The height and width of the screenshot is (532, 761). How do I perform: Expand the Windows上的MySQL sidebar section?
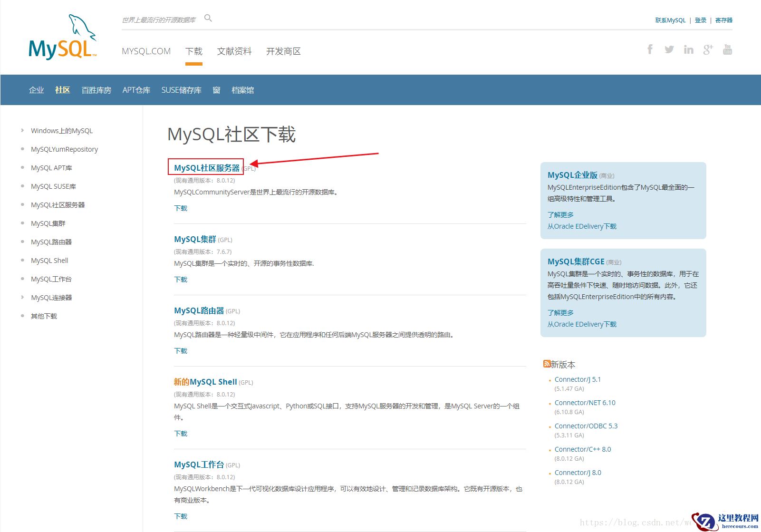(61, 130)
